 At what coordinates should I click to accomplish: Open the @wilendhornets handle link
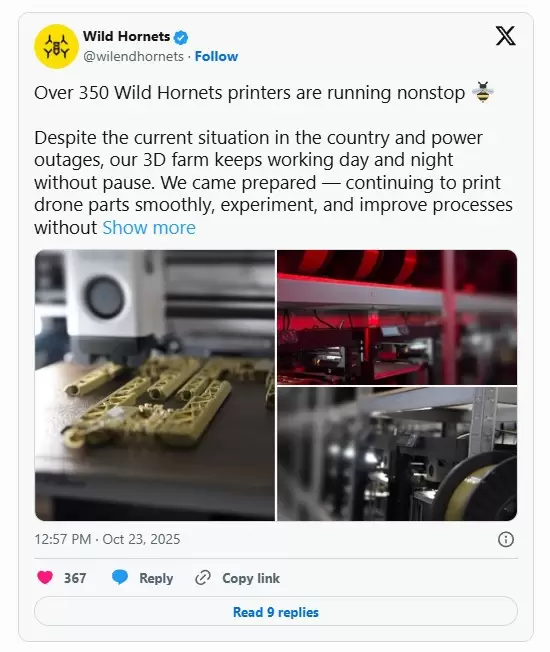pyautogui.click(x=133, y=56)
